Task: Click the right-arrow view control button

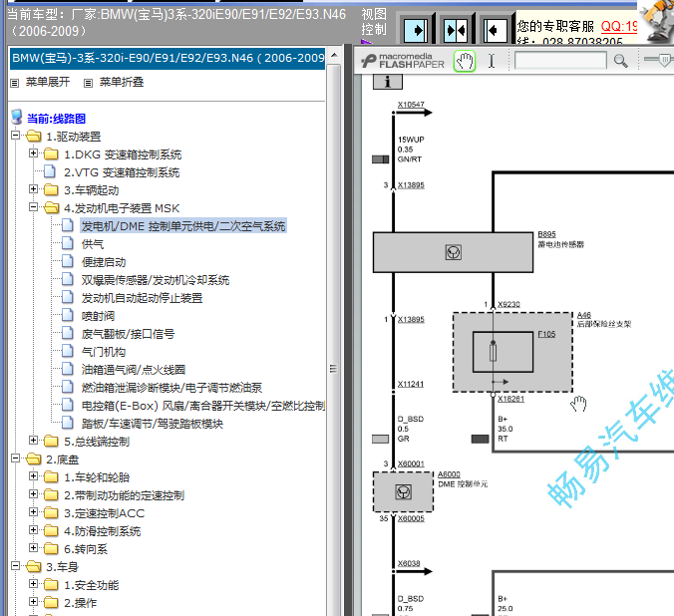Action: pyautogui.click(x=415, y=31)
